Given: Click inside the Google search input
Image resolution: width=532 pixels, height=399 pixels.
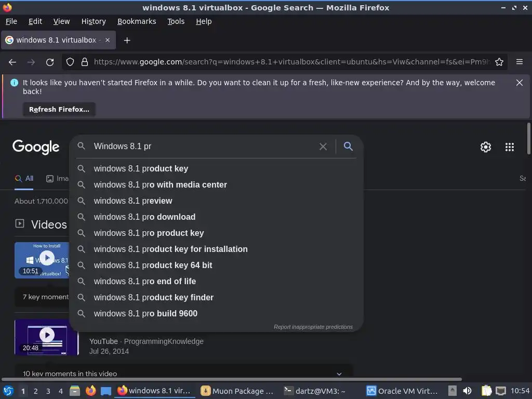Looking at the screenshot, I should tap(204, 146).
